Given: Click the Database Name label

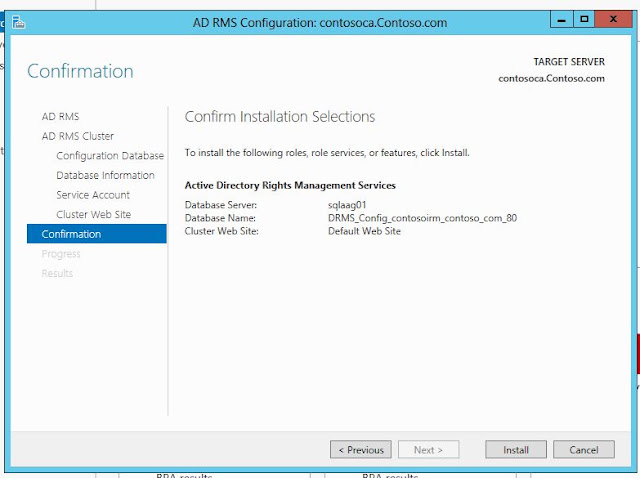Looking at the screenshot, I should click(x=220, y=218).
